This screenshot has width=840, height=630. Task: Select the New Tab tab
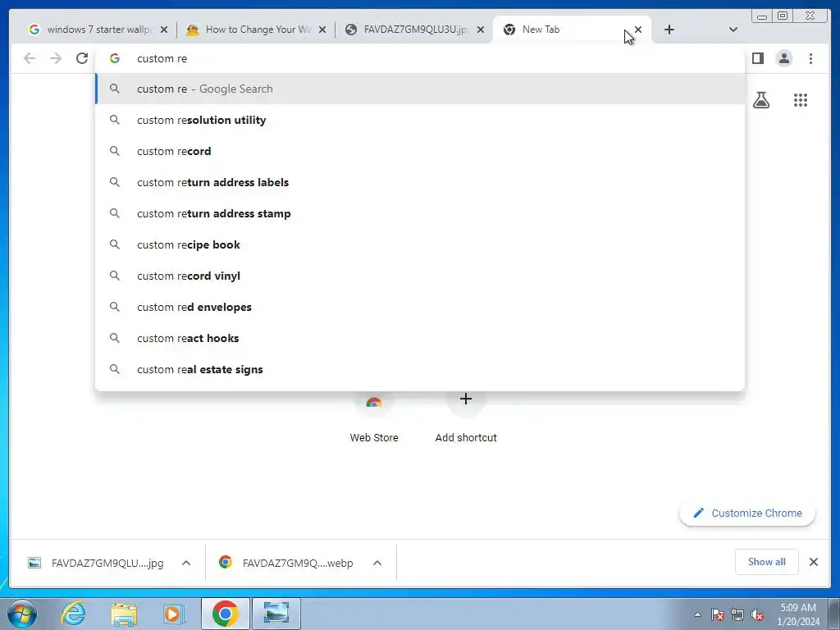click(563, 30)
